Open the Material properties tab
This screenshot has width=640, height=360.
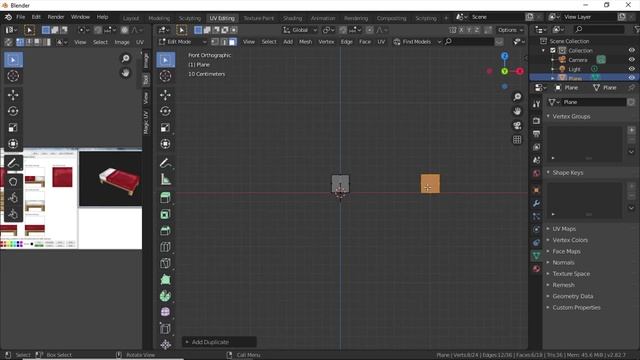536,269
